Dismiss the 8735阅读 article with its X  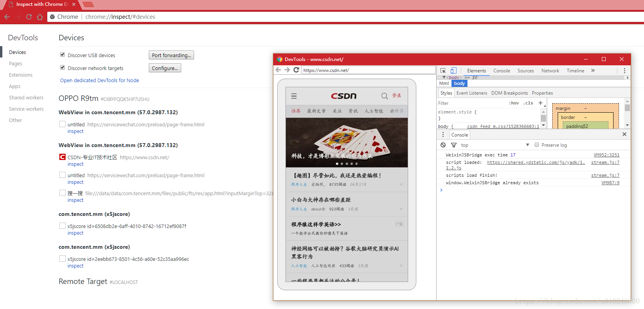[401, 185]
